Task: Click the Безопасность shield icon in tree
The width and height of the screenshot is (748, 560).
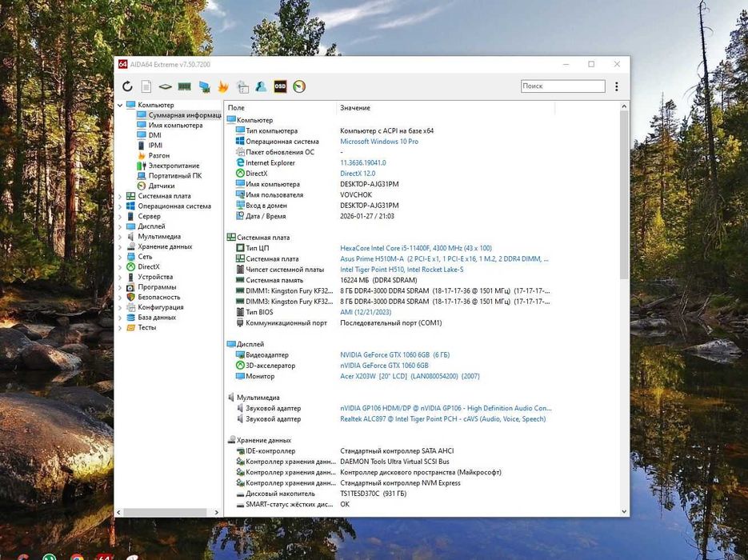Action: (130, 297)
